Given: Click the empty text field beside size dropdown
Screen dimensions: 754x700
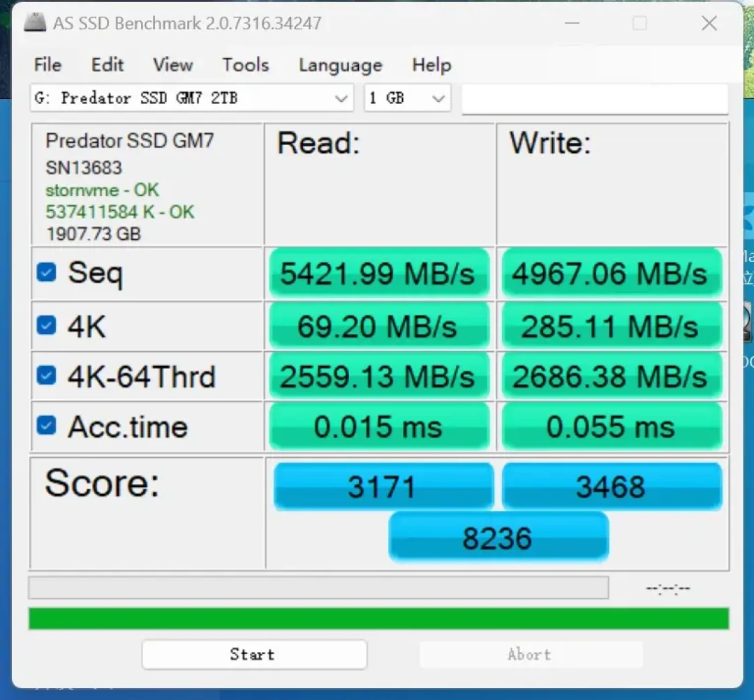Looking at the screenshot, I should tap(595, 98).
